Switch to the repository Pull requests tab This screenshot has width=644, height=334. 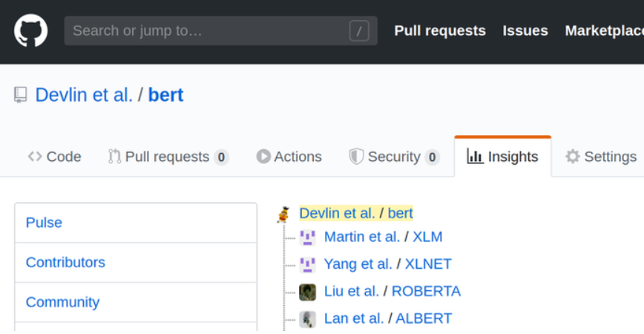[x=168, y=157]
